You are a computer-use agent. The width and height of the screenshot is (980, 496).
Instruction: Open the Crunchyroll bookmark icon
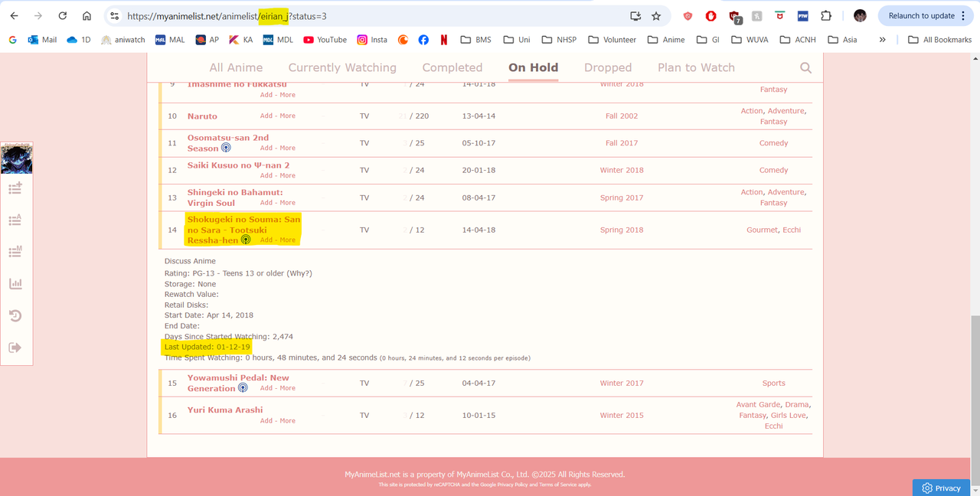[403, 40]
